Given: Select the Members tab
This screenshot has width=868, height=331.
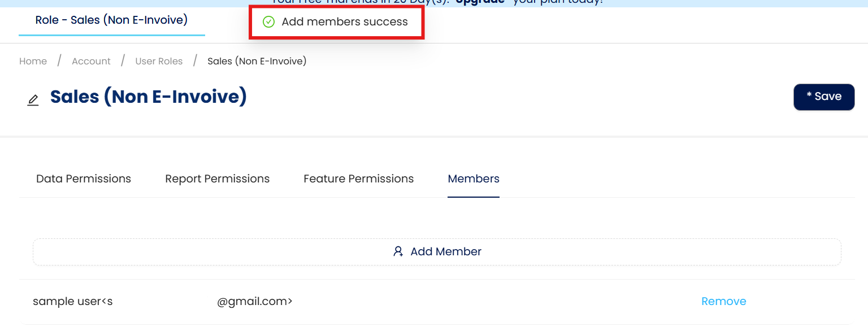Looking at the screenshot, I should point(474,179).
